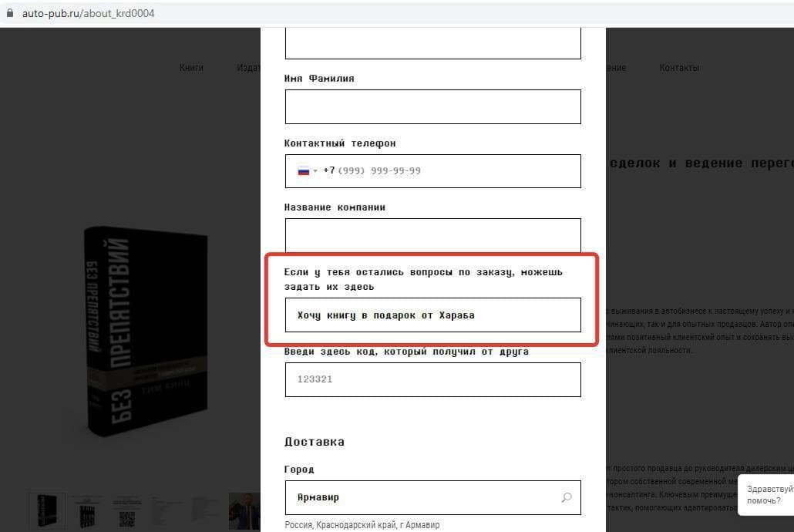The image size is (794, 532).
Task: Focus the Имя Фамилия input field
Action: [433, 107]
